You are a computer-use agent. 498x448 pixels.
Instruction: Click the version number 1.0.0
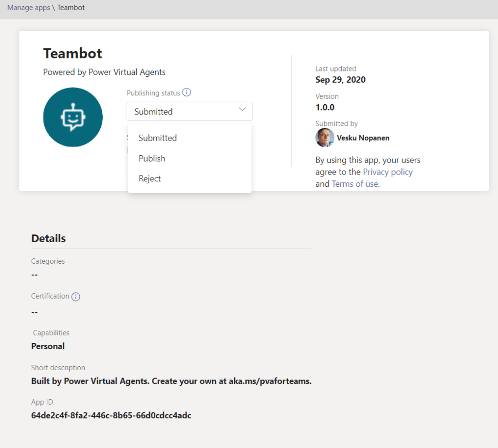325,108
